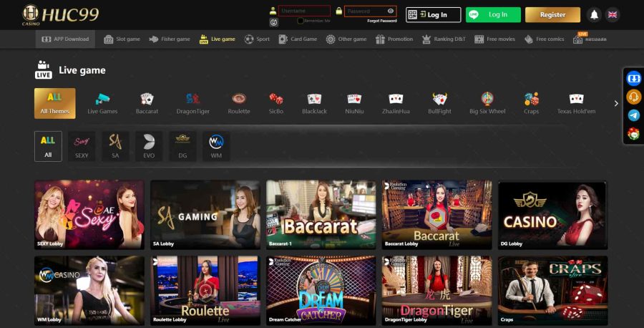Click the username field
The image size is (644, 328).
point(304,11)
